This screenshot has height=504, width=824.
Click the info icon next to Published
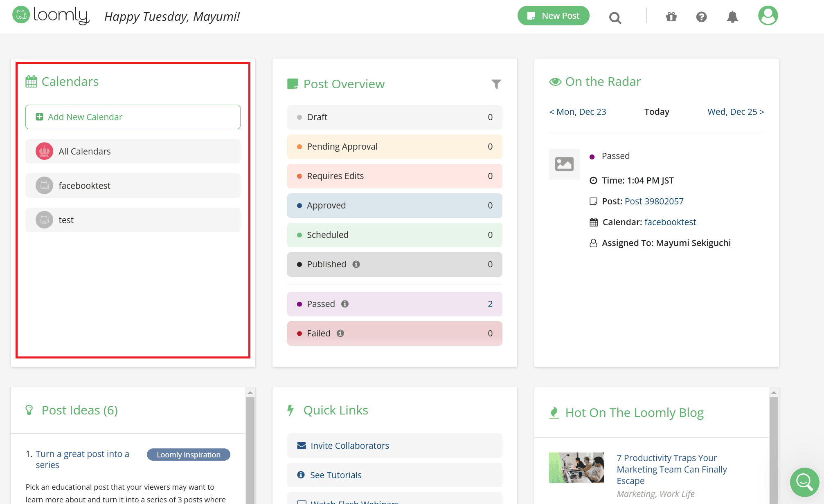click(x=356, y=264)
